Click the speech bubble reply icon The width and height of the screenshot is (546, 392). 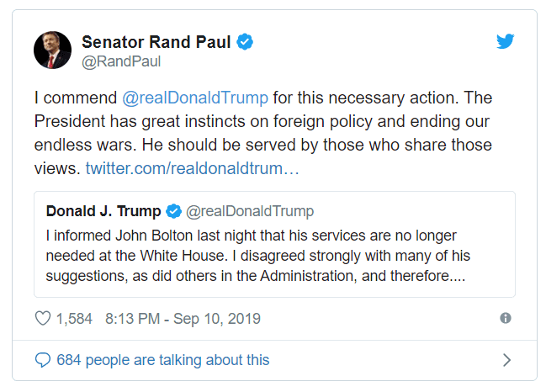tap(43, 360)
